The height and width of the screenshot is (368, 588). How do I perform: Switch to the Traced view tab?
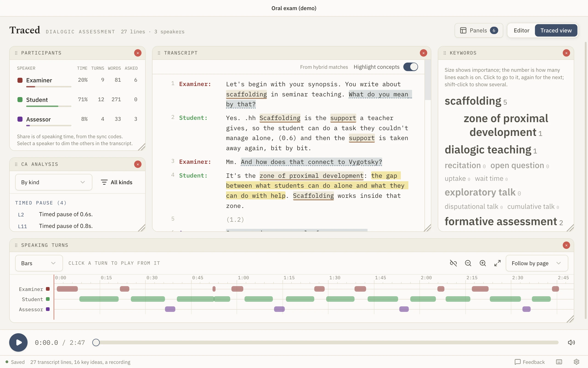tap(556, 30)
